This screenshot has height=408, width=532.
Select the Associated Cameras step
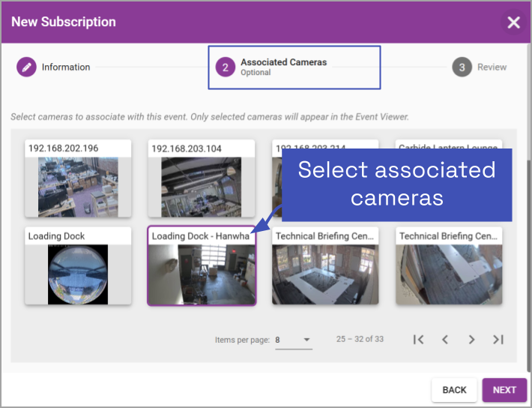pyautogui.click(x=271, y=67)
